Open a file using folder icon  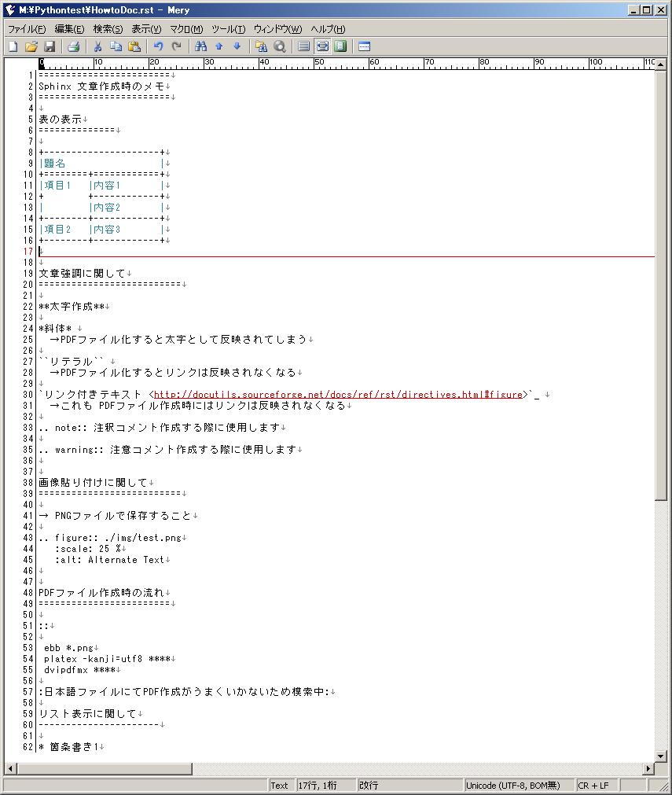31,46
